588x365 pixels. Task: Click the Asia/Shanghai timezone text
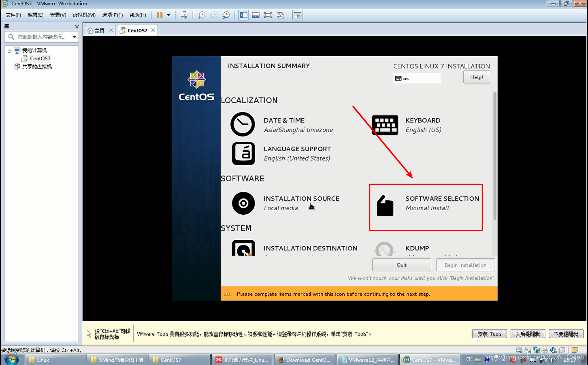tap(298, 130)
